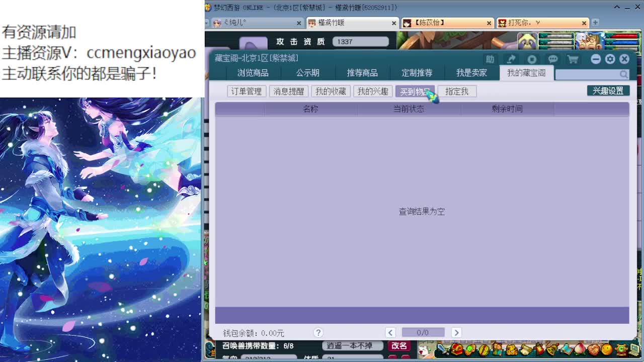644x362 pixels.
Task: Click the panda pet portrait
Action: click(x=527, y=41)
